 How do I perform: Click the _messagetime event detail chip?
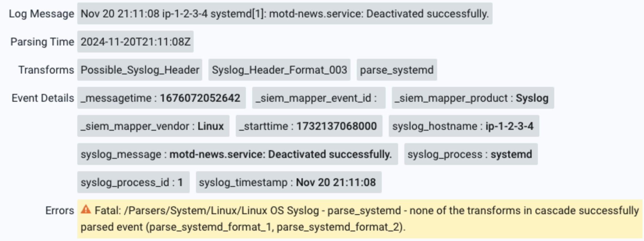click(161, 98)
